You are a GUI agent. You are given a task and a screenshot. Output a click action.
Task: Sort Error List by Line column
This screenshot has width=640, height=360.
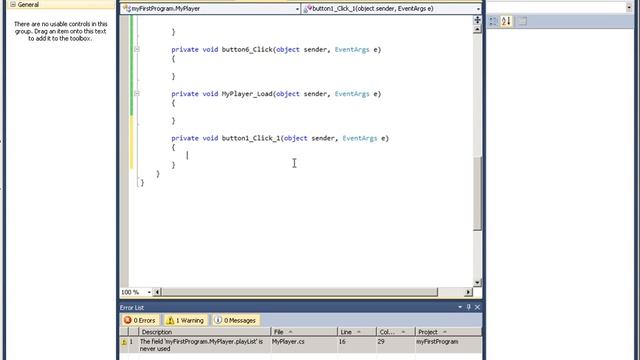[357, 332]
